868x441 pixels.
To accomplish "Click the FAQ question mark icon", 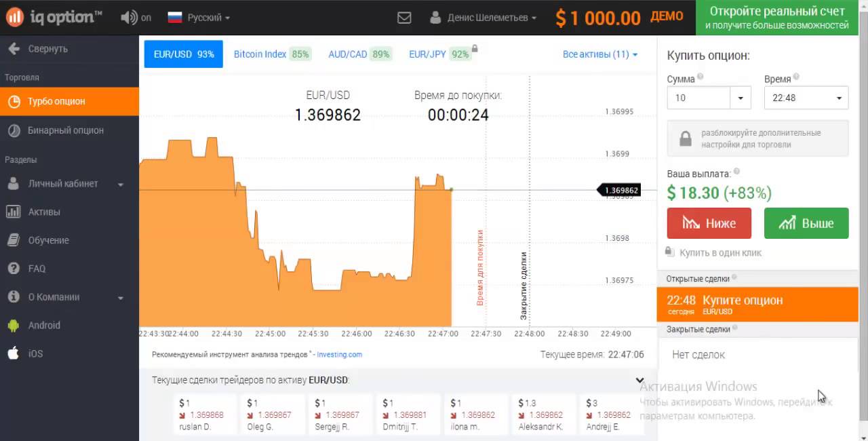I will coord(13,269).
